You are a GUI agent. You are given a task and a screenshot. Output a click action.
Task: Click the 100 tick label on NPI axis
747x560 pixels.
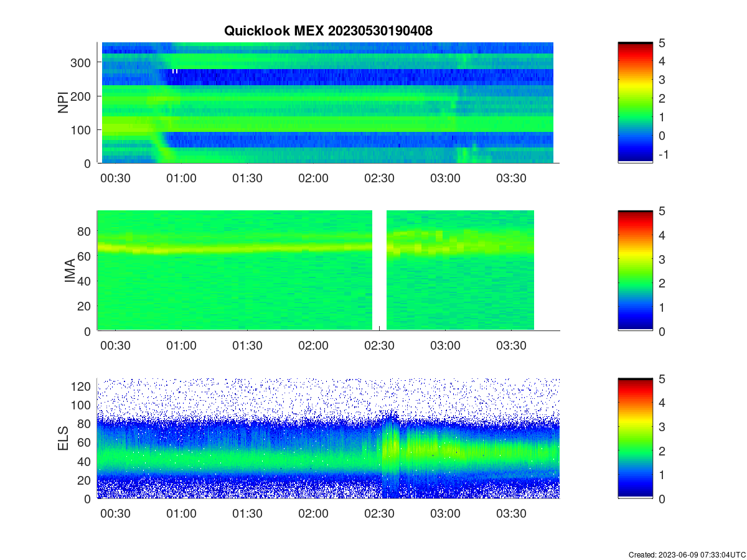click(82, 129)
